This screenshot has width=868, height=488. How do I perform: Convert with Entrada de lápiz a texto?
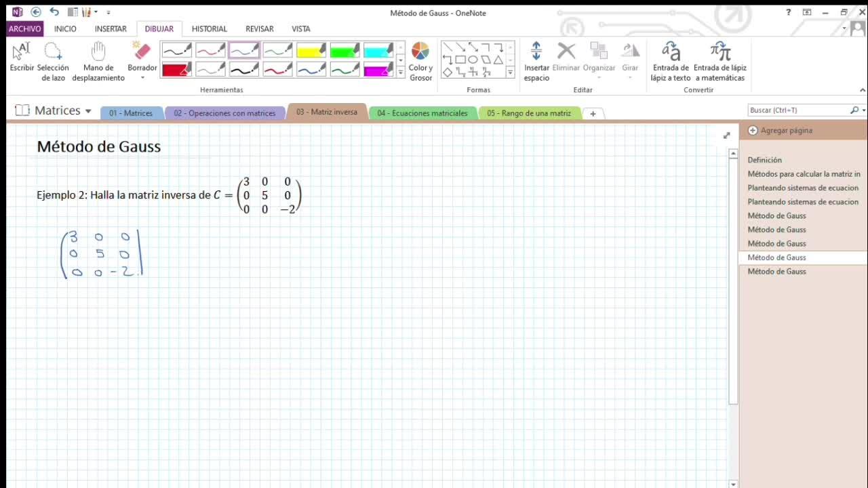(x=671, y=62)
